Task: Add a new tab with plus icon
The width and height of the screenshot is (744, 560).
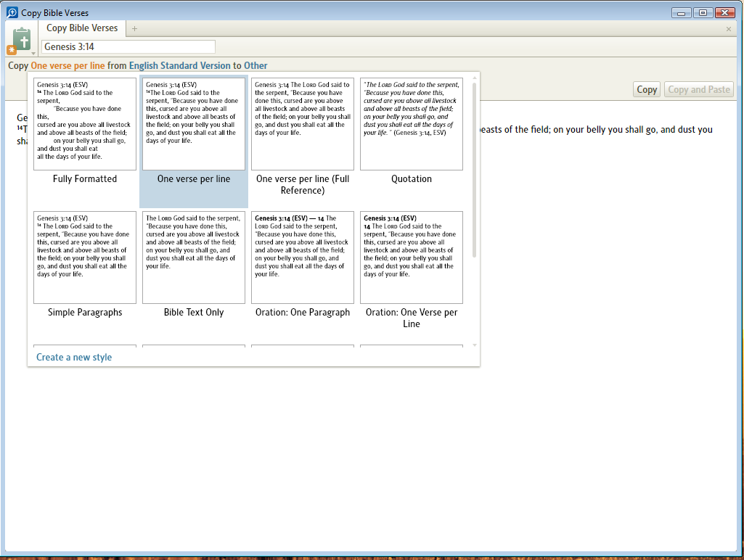Action: (135, 28)
